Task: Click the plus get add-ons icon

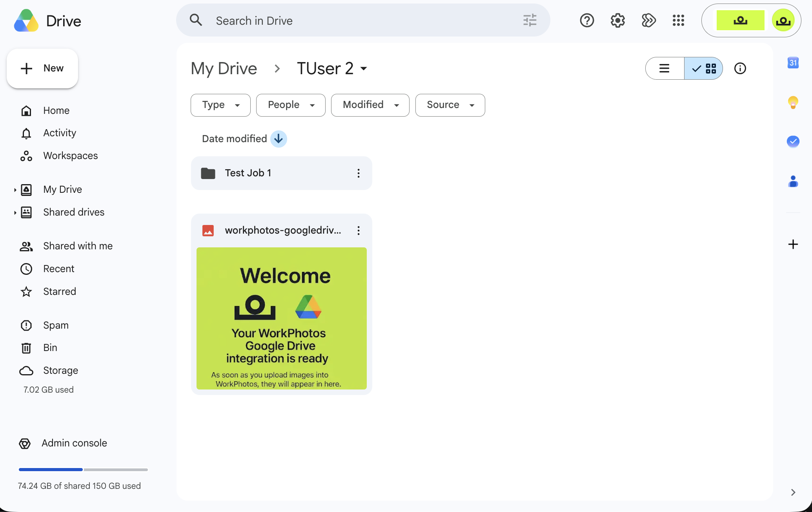Action: (x=793, y=244)
